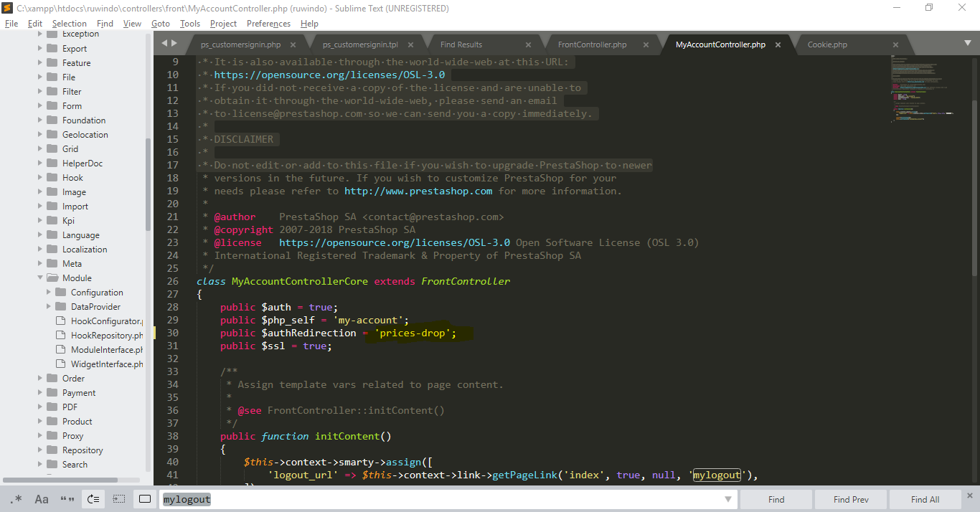Click the next tab arrow
This screenshot has width=980, height=512.
pos(174,43)
